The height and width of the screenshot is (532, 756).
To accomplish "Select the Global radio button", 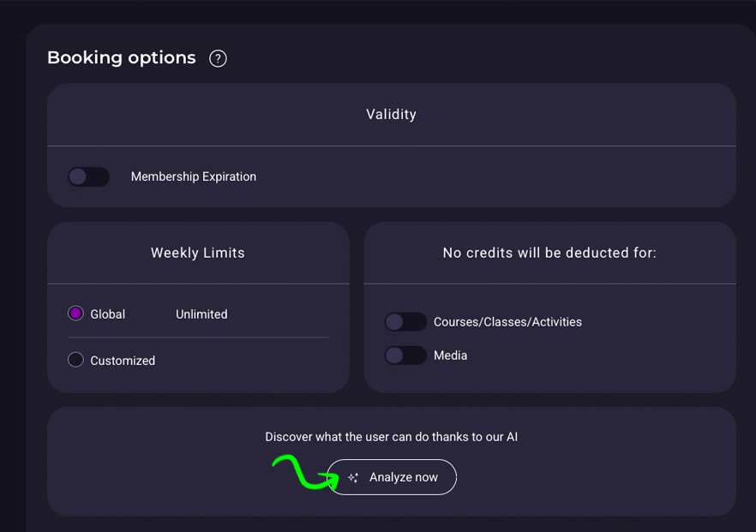I will click(75, 314).
